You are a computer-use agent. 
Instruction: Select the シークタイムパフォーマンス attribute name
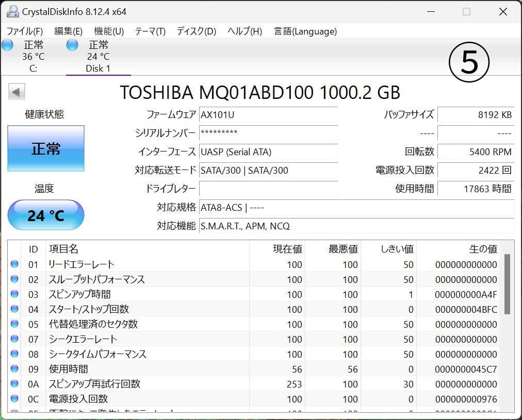[x=97, y=354]
